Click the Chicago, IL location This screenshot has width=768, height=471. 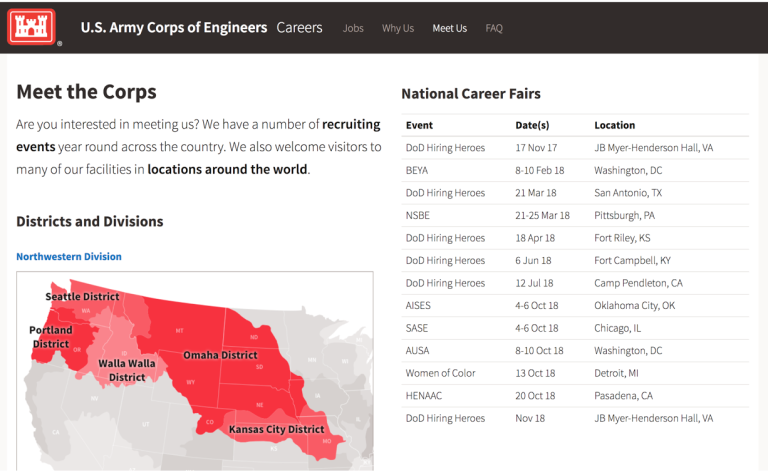pyautogui.click(x=617, y=328)
